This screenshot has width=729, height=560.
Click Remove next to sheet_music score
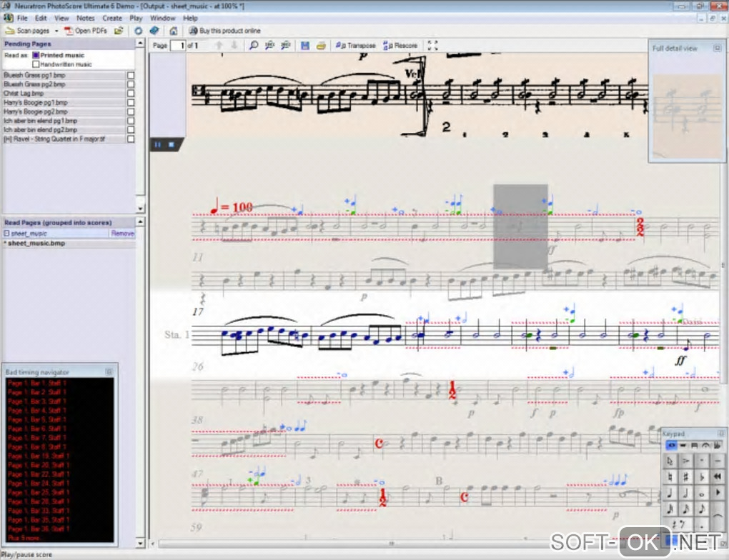122,234
